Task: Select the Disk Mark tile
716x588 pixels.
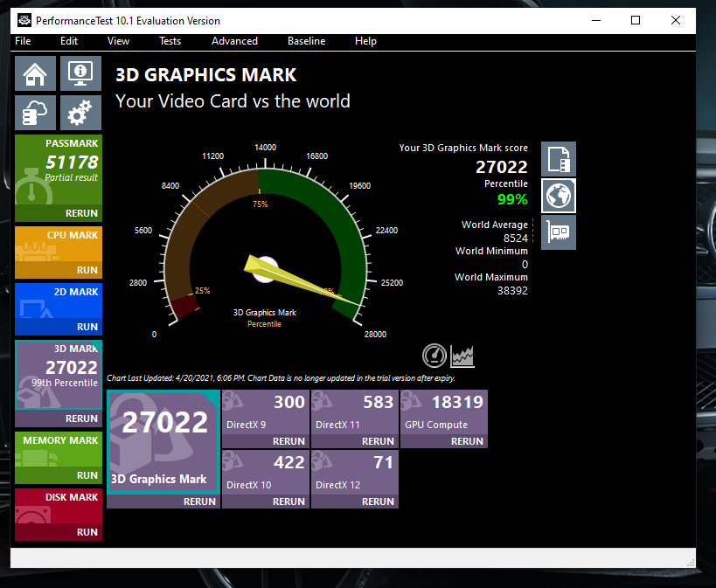Action: click(x=59, y=506)
